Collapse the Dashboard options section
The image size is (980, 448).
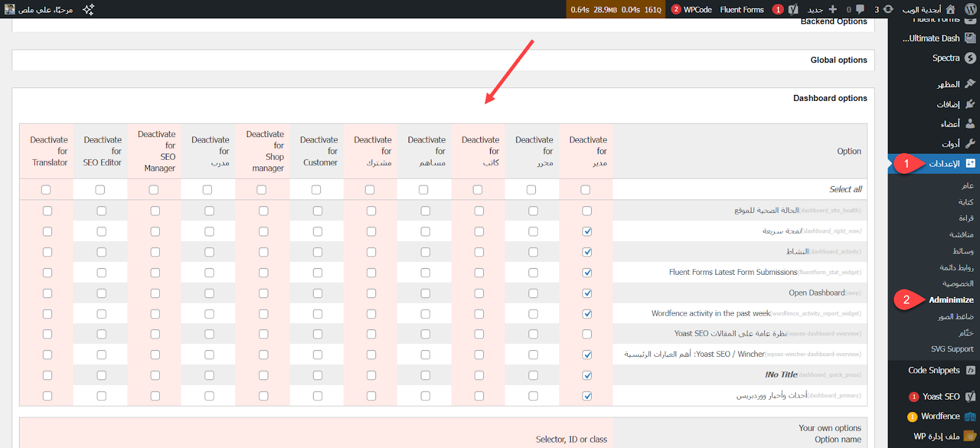point(830,98)
